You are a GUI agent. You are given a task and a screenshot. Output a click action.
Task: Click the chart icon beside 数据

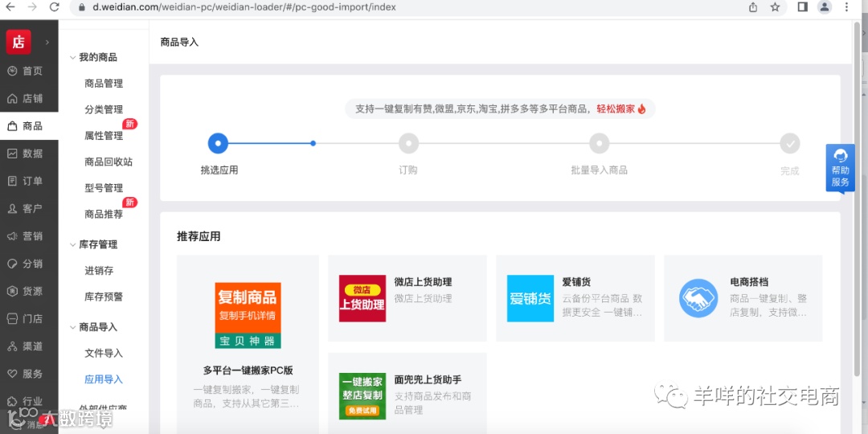pos(12,154)
